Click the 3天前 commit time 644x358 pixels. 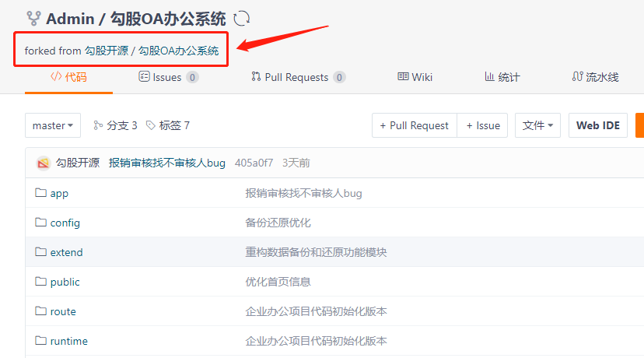[x=296, y=163]
